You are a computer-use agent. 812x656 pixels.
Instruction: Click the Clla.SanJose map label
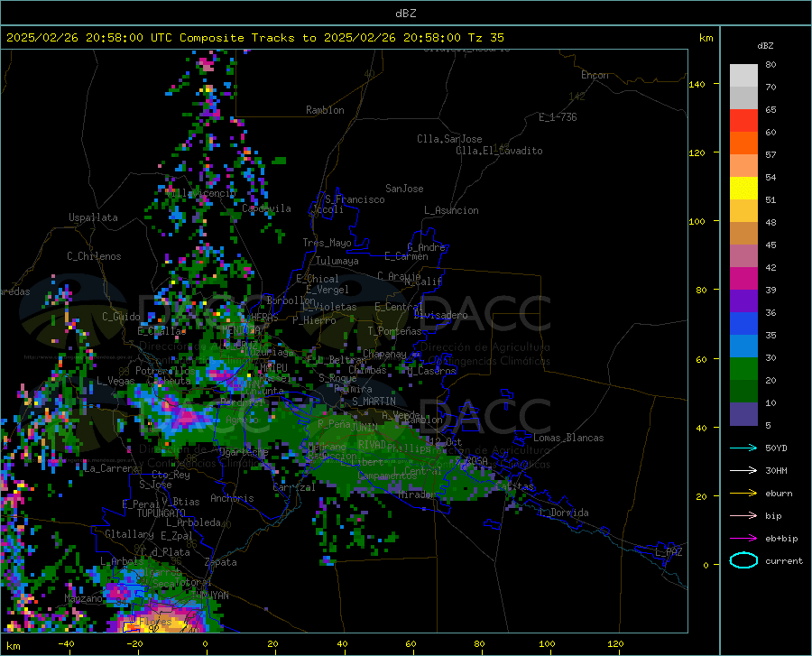click(449, 139)
